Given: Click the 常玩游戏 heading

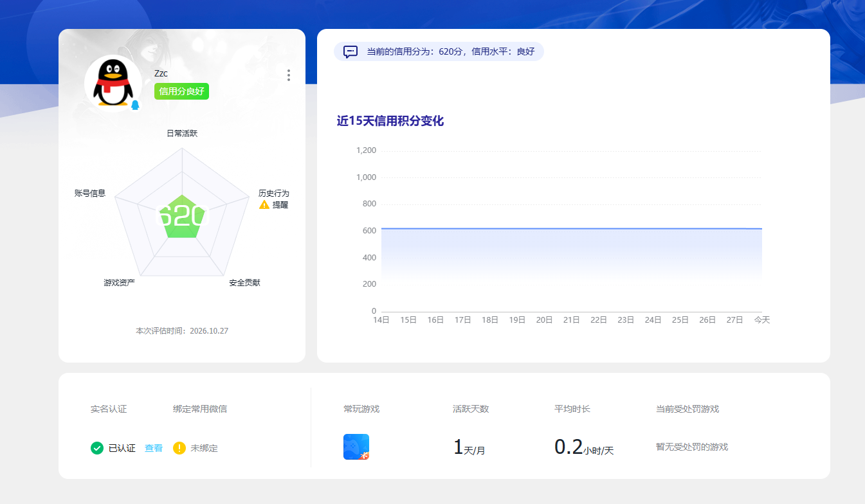Looking at the screenshot, I should click(x=361, y=409).
